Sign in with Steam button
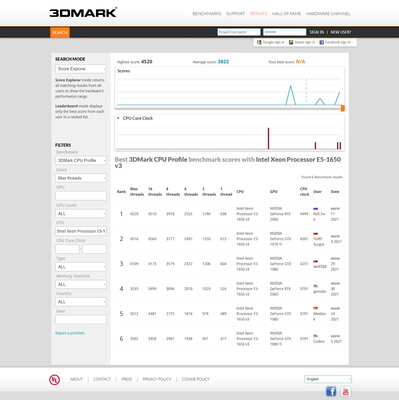 [302, 42]
